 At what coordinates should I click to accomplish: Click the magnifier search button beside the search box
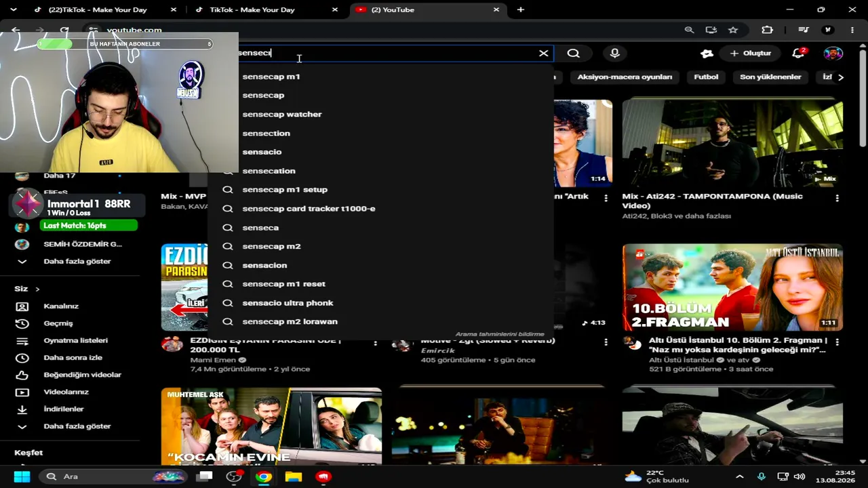[574, 53]
